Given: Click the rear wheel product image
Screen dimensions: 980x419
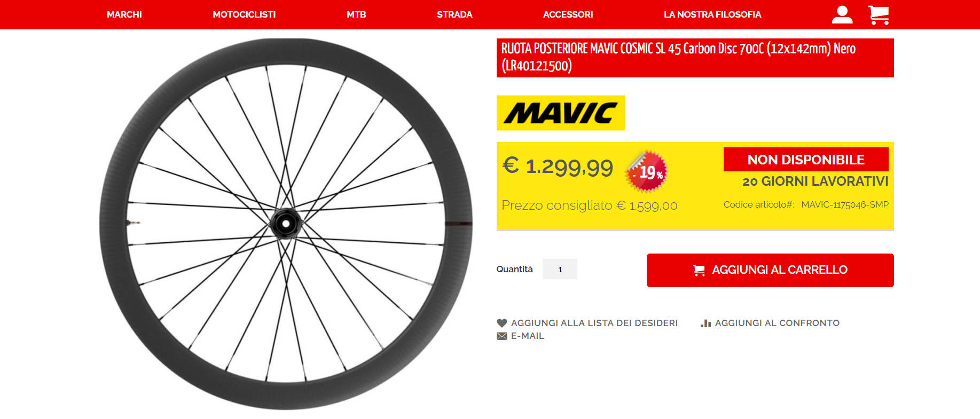Looking at the screenshot, I should click(x=286, y=224).
